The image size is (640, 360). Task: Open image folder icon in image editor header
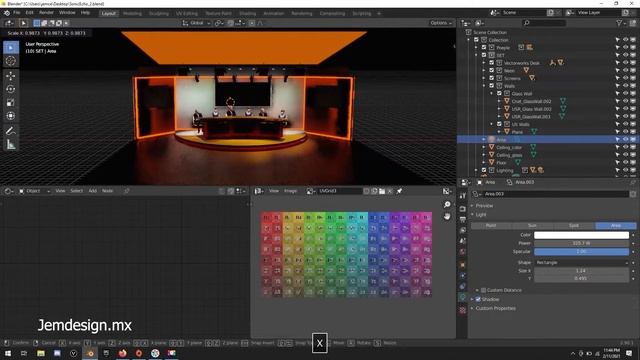(382, 191)
